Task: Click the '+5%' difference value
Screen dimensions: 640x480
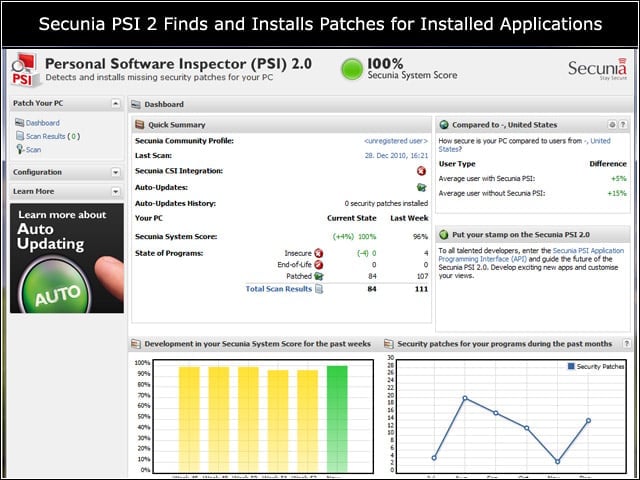Action: pyautogui.click(x=618, y=179)
